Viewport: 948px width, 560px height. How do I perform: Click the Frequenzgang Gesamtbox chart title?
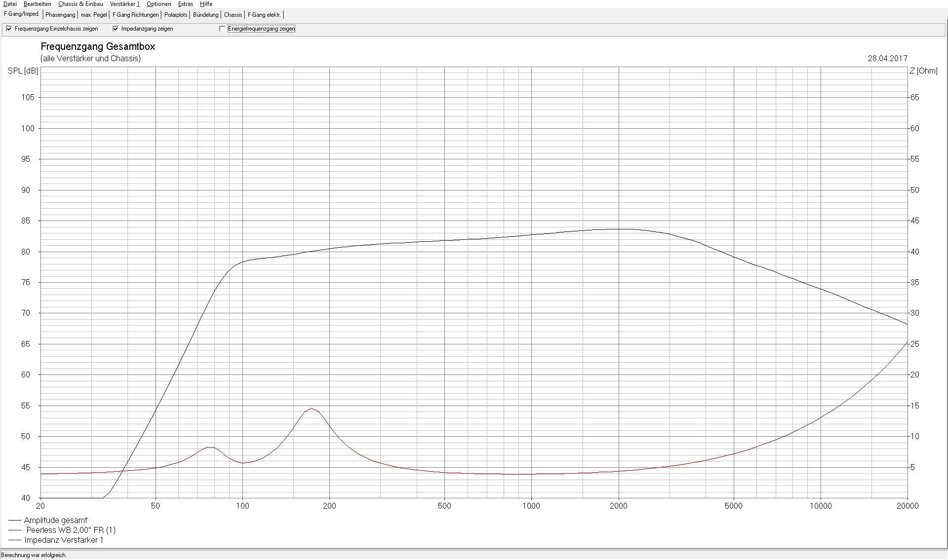98,47
